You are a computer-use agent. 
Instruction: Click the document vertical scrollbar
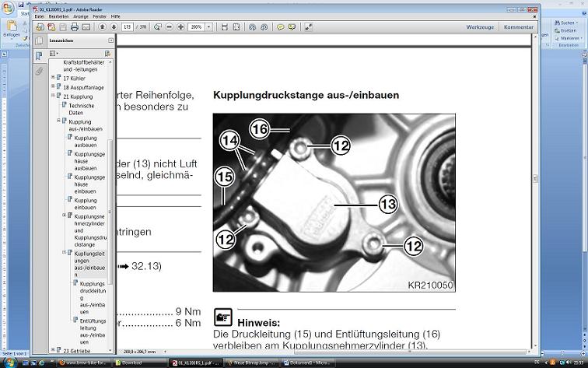(535, 191)
